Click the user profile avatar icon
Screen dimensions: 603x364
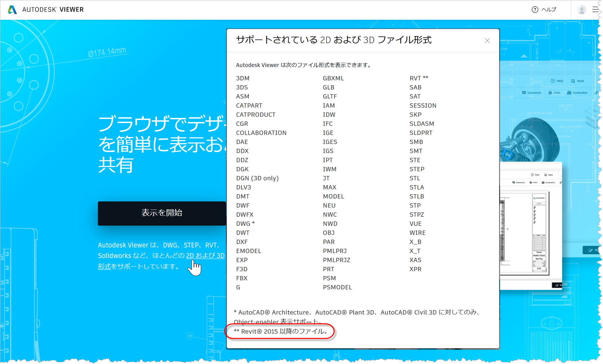pyautogui.click(x=582, y=10)
